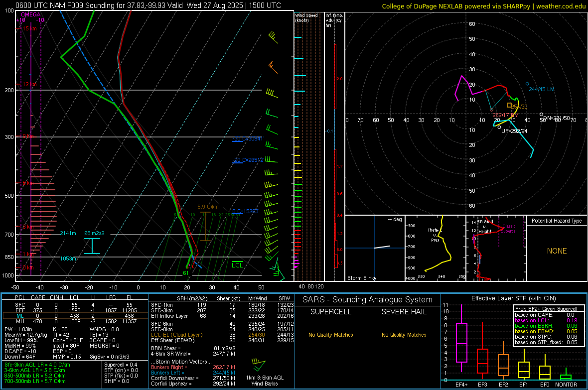
Task: Click the UP=292/24 Corfidi label
Action: (x=514, y=131)
